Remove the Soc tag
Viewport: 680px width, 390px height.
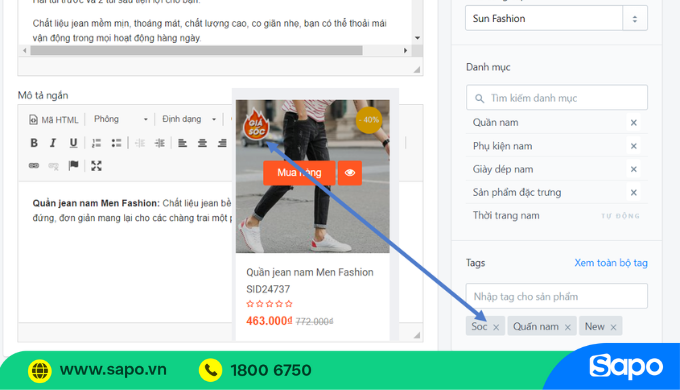[496, 328]
